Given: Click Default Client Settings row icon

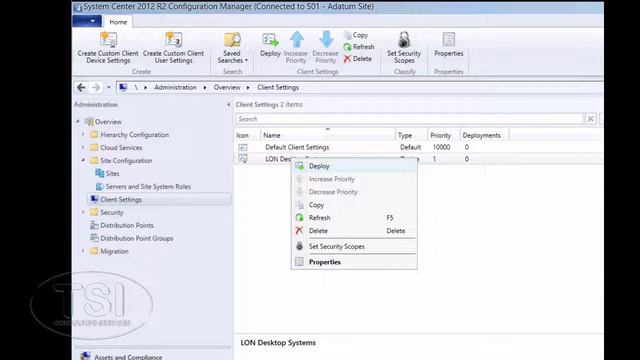Looking at the screenshot, I should click(x=243, y=147).
